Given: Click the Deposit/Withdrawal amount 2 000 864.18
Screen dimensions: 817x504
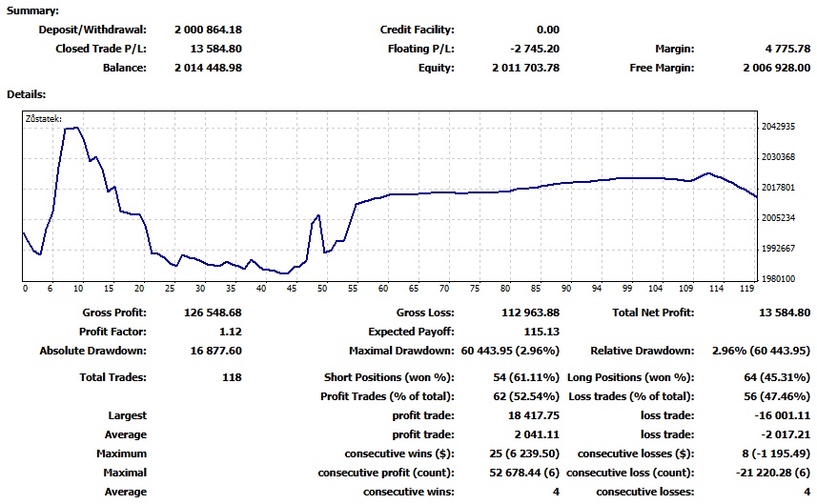Looking at the screenshot, I should tap(208, 30).
